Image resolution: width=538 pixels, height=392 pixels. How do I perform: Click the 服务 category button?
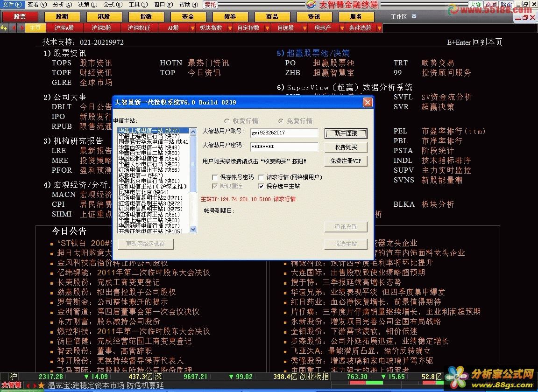tap(356, 16)
